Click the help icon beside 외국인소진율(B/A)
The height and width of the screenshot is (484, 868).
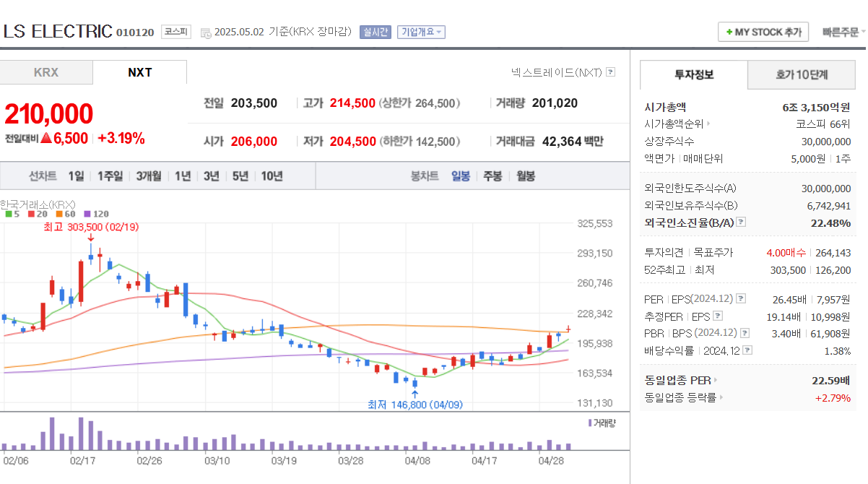pyautogui.click(x=741, y=222)
